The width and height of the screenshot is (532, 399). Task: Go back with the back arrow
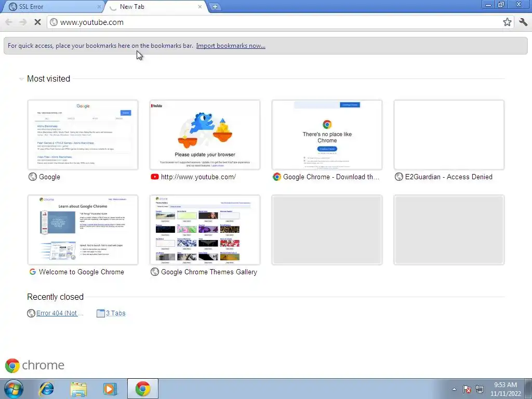click(x=9, y=22)
